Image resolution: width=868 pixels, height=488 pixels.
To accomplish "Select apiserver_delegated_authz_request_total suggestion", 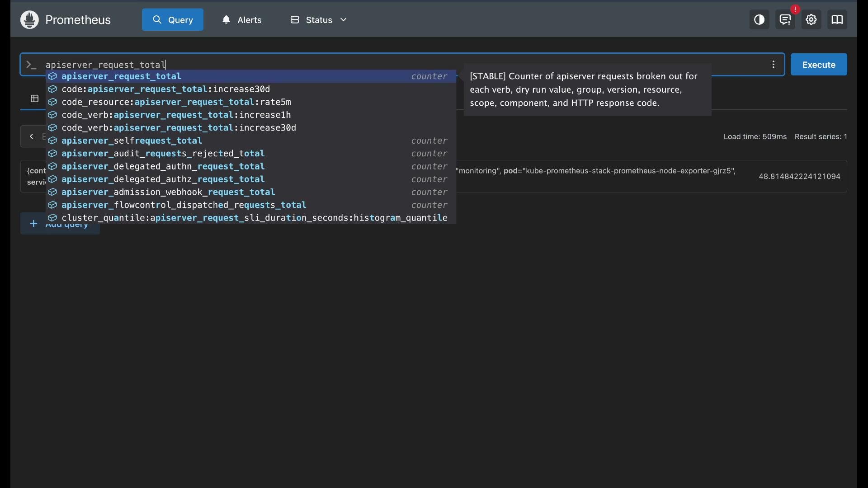I will (251, 179).
